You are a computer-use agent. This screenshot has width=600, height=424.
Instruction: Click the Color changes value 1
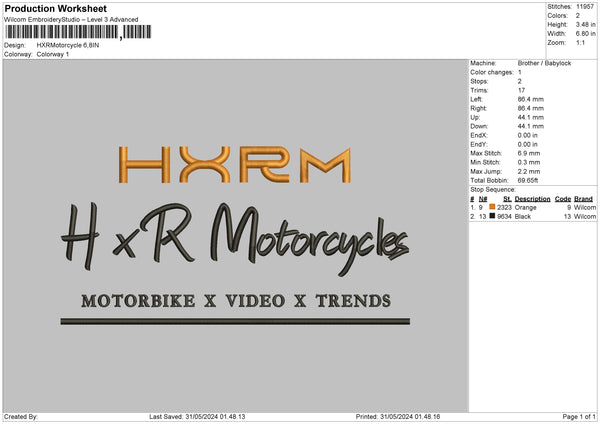coord(520,72)
